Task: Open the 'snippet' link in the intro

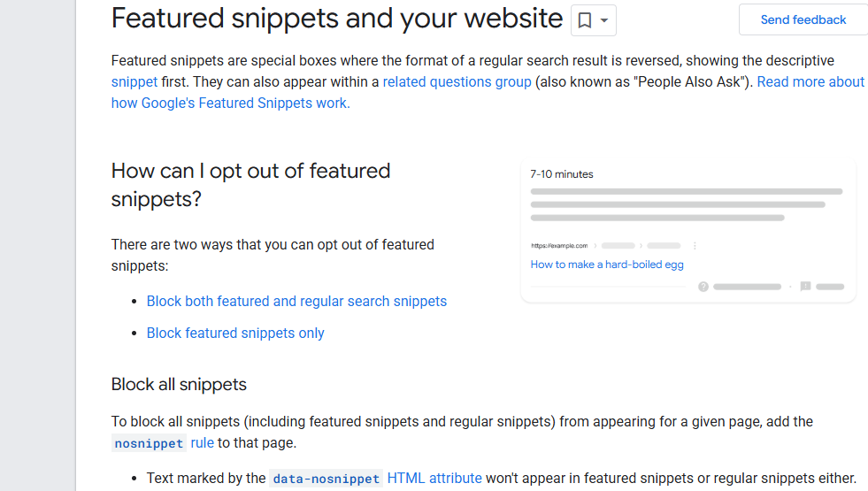Action: pos(134,81)
